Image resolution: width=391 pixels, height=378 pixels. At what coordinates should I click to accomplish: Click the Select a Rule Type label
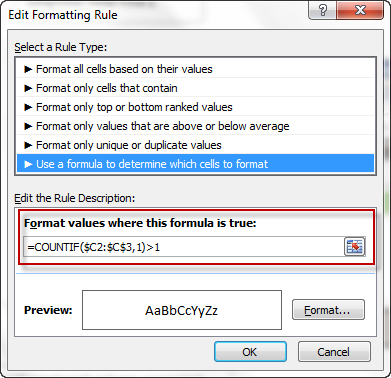[x=61, y=47]
